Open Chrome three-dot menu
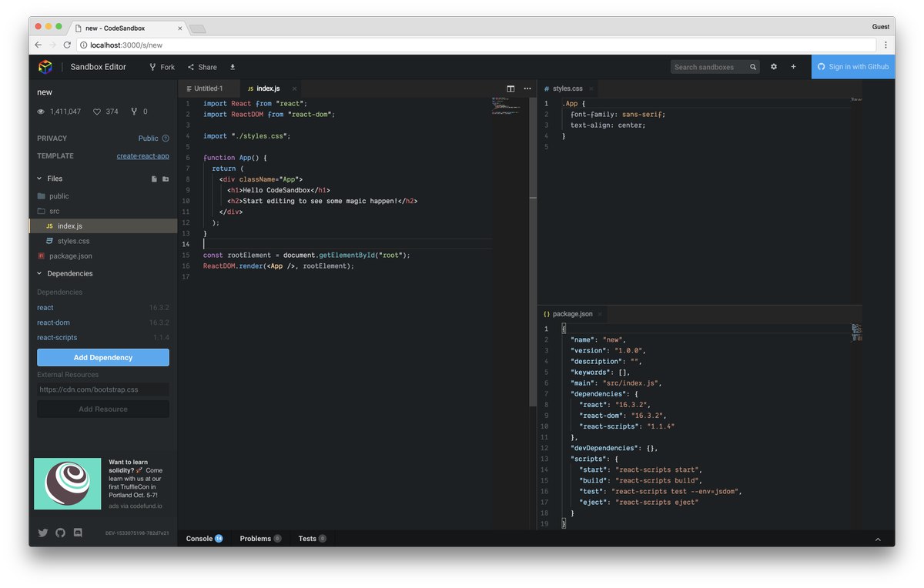This screenshot has height=588, width=924. point(885,45)
